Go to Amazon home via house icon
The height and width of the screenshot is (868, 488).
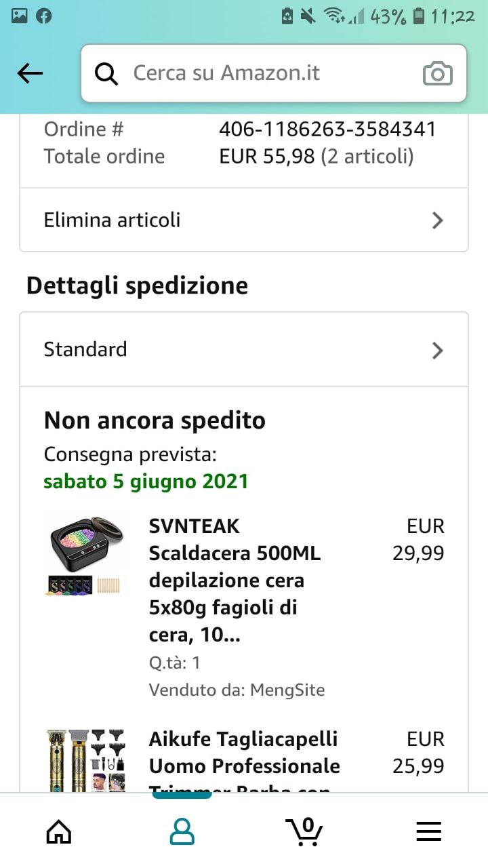click(59, 831)
